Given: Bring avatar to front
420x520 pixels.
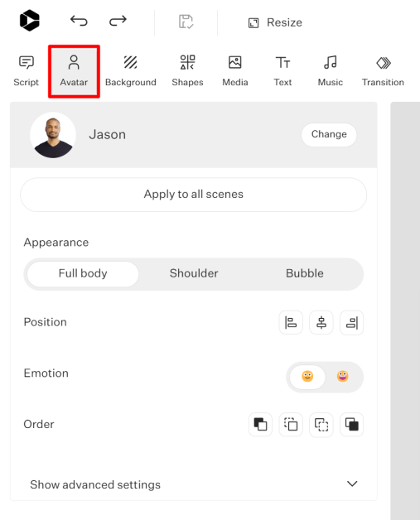Looking at the screenshot, I should point(260,425).
